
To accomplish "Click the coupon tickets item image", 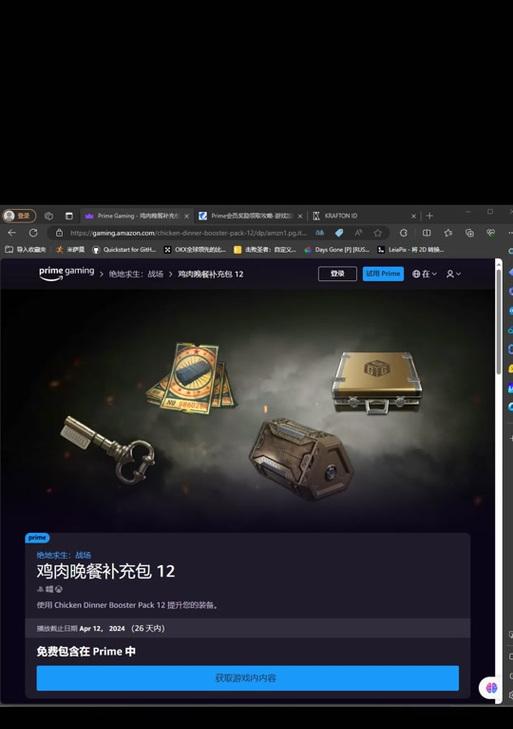I will tap(190, 378).
